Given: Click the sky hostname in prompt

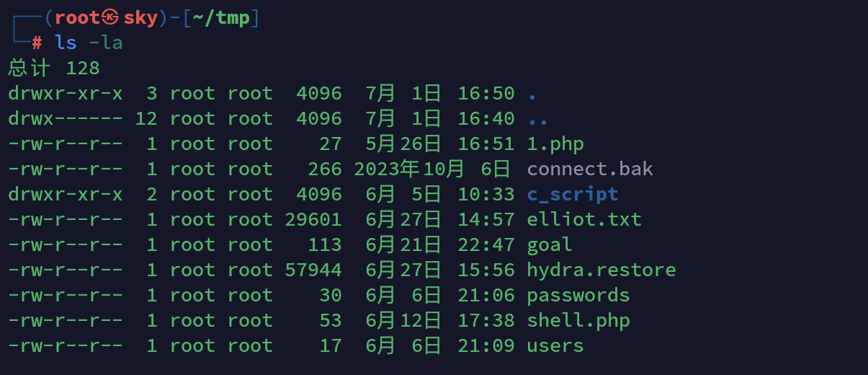Looking at the screenshot, I should click(x=140, y=18).
